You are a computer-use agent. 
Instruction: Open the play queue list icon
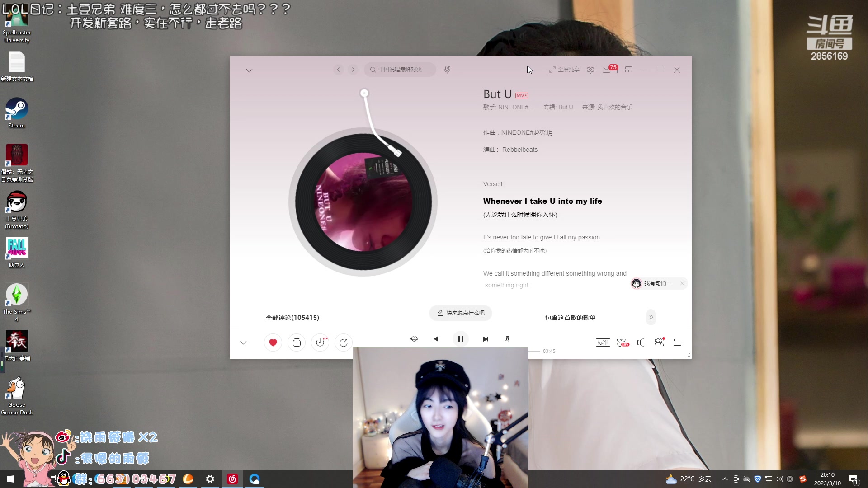[x=677, y=343]
